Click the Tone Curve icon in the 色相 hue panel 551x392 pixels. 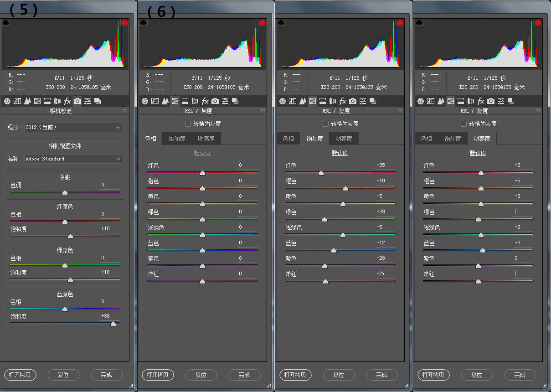(155, 101)
